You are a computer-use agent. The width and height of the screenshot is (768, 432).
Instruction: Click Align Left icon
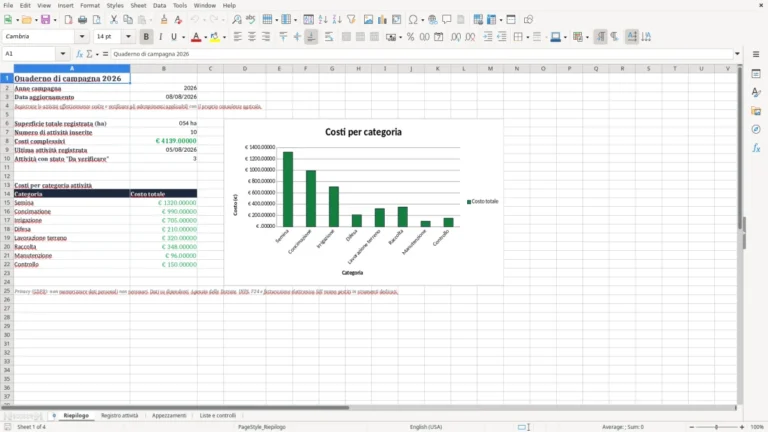(238, 37)
